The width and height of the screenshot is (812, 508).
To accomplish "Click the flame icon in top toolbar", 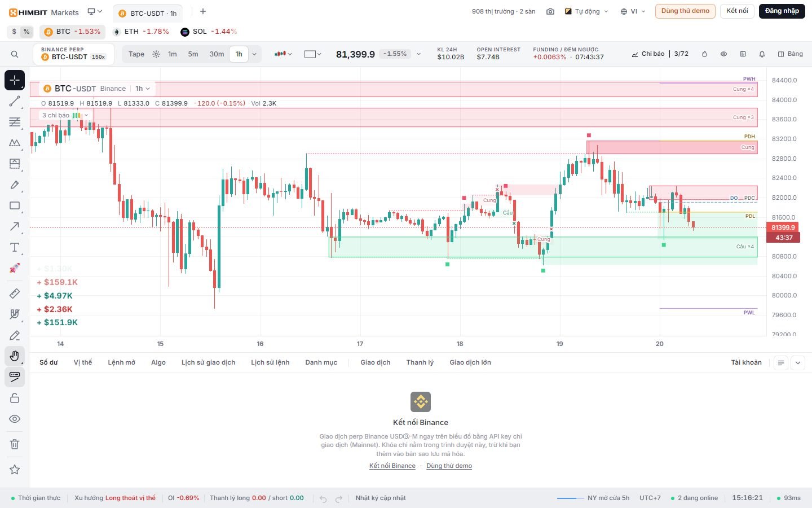I will tap(704, 54).
